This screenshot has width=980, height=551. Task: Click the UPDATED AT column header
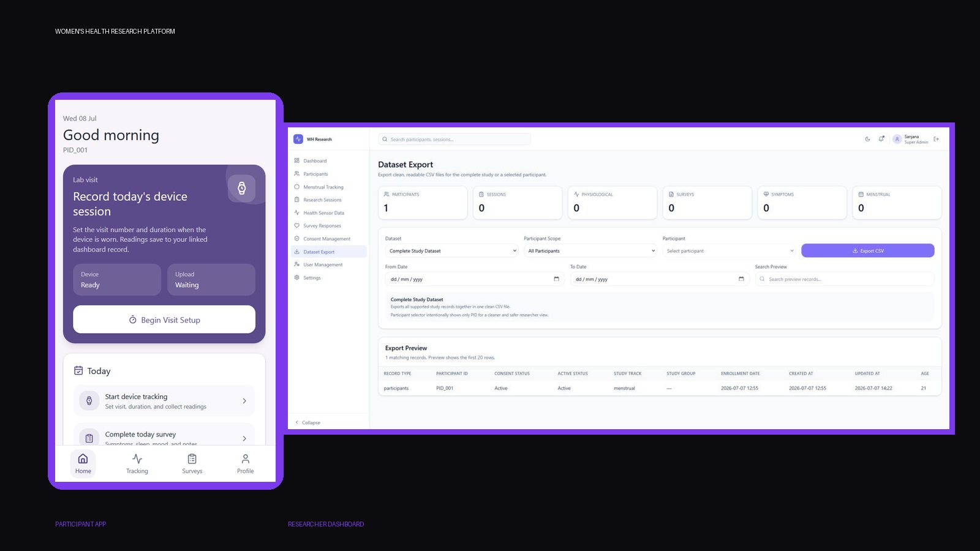[x=867, y=373]
